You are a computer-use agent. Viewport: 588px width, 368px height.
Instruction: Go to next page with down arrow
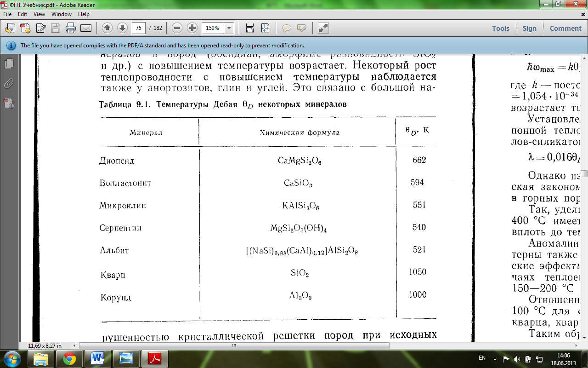click(122, 28)
